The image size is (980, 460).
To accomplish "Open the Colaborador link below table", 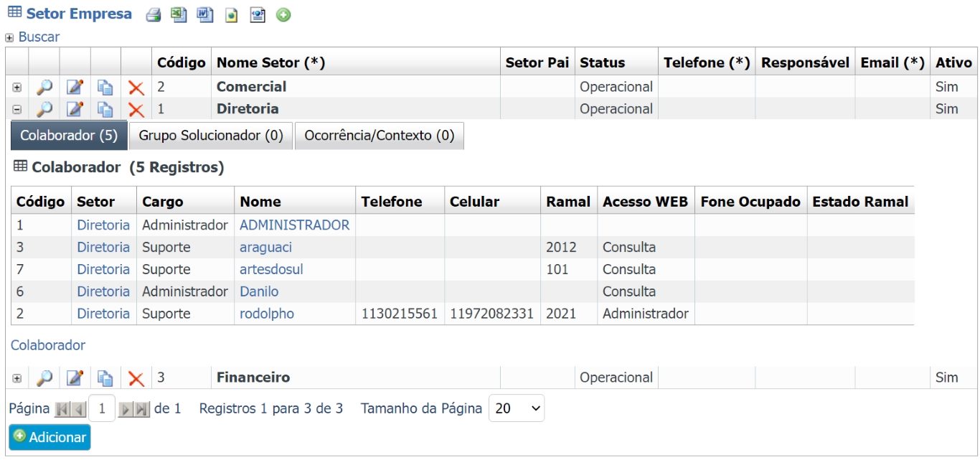I will 48,345.
